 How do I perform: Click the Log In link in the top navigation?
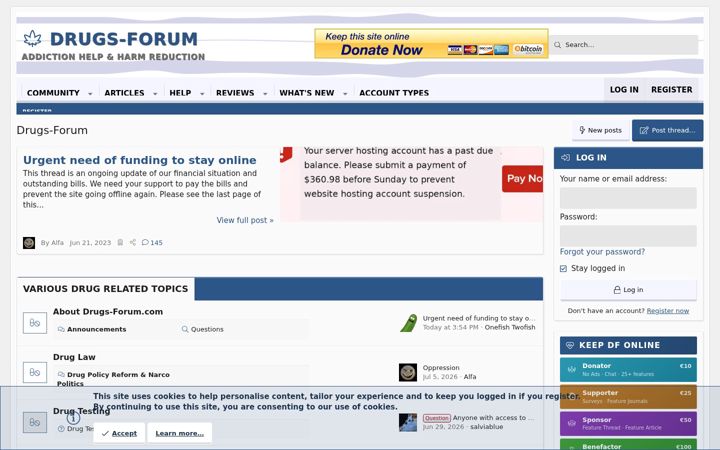coord(624,90)
